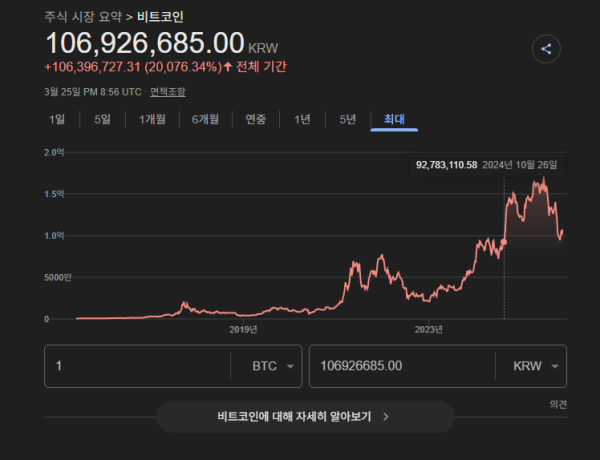Select the 1개월 range tab

(153, 120)
